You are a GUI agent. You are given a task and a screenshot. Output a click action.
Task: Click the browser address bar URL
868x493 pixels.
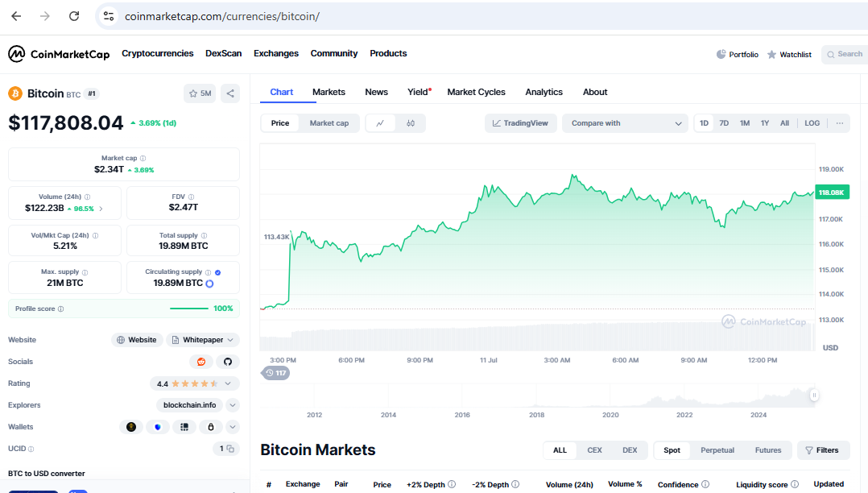coord(222,17)
